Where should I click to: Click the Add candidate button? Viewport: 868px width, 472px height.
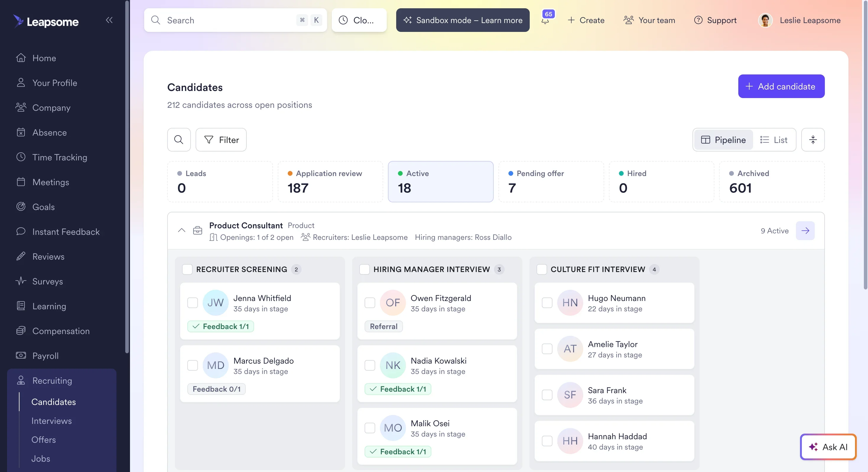tap(781, 86)
